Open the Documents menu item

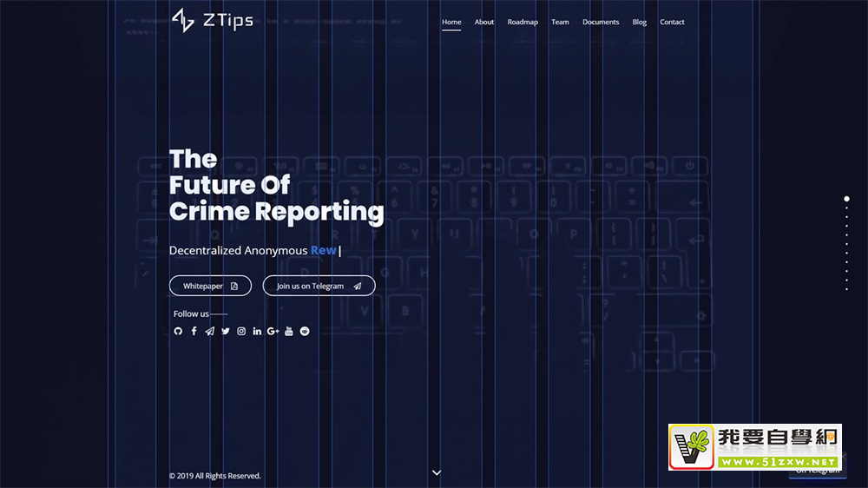tap(601, 22)
